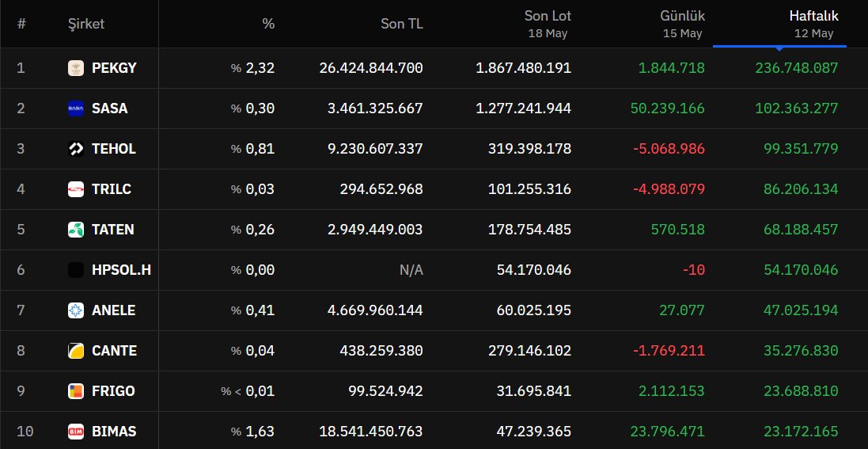Click the SASA company logo icon
The width and height of the screenshot is (868, 449).
pos(76,108)
